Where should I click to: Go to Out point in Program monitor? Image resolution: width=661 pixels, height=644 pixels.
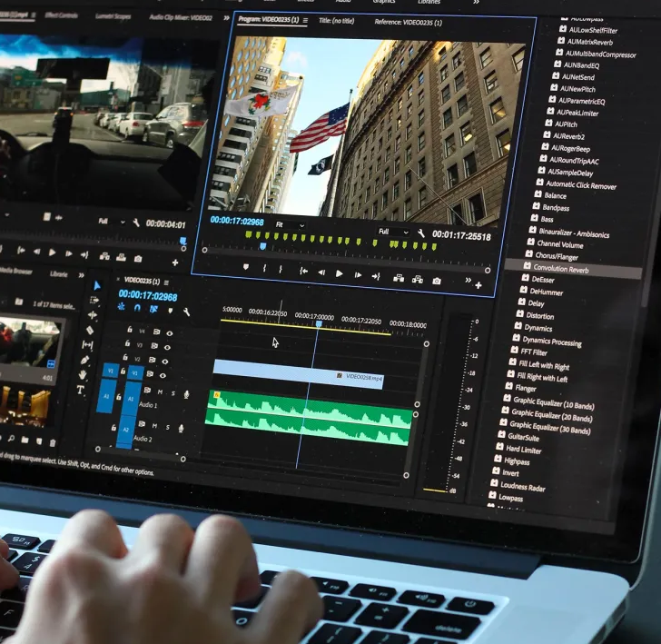click(376, 276)
